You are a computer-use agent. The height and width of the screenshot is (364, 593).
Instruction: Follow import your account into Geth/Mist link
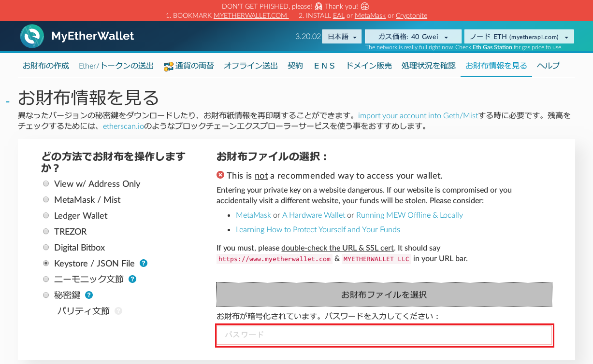point(418,116)
